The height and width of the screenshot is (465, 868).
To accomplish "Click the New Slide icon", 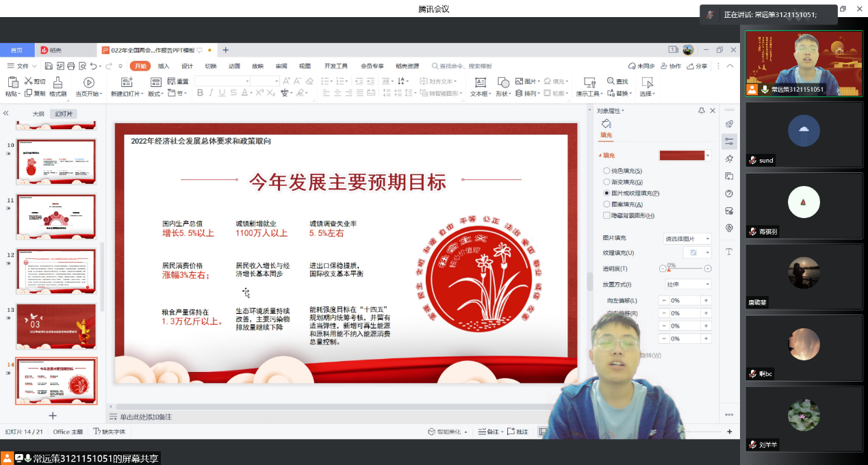I will click(x=125, y=83).
